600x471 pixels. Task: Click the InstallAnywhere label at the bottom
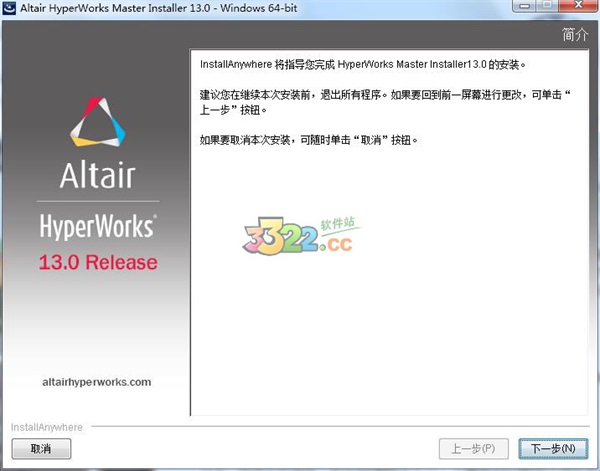tap(47, 427)
